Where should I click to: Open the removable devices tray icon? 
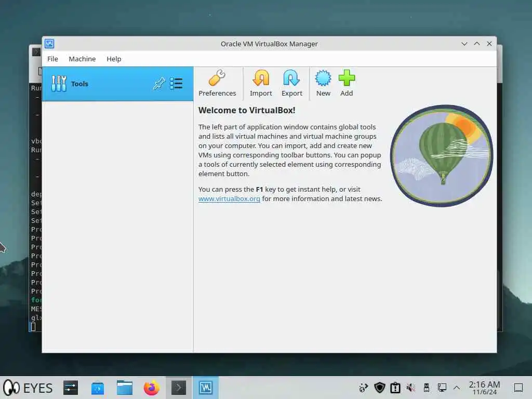tap(426, 388)
